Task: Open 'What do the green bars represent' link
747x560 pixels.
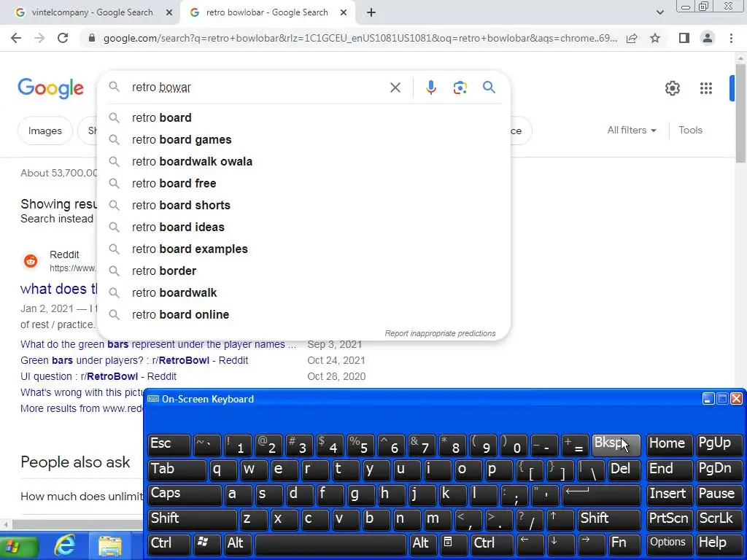Action: [x=158, y=344]
